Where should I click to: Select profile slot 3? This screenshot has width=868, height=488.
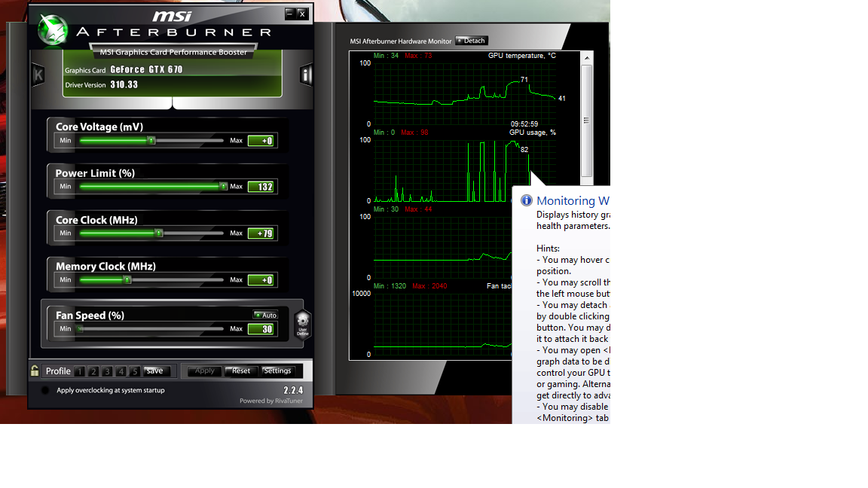(108, 371)
